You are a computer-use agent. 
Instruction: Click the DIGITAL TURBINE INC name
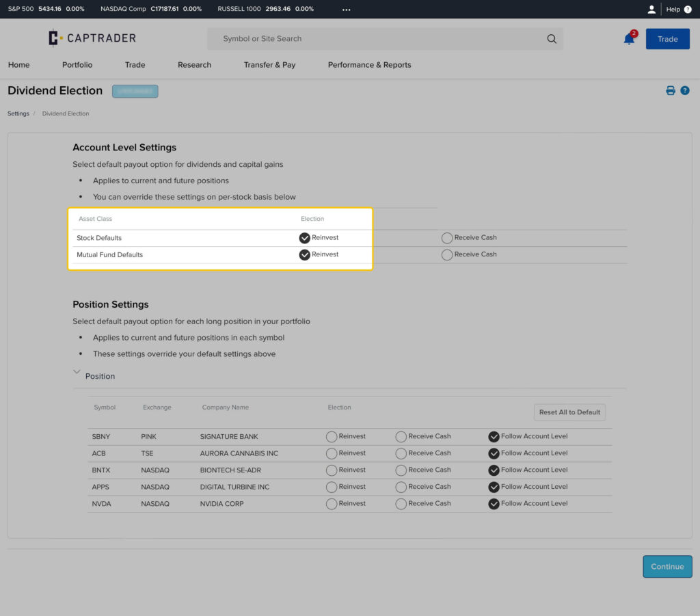tap(234, 487)
